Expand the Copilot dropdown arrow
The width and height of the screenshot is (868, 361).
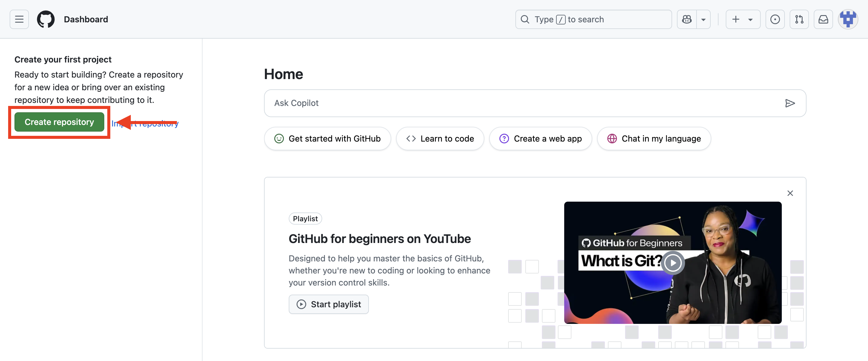coord(703,20)
